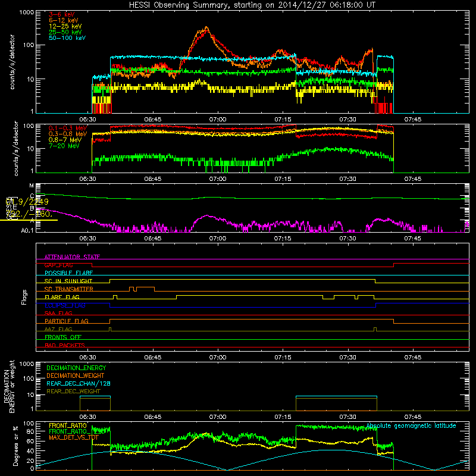Click the GOES plot 'M' class axis label
Viewport: 476px width, 476px height.
(32, 186)
